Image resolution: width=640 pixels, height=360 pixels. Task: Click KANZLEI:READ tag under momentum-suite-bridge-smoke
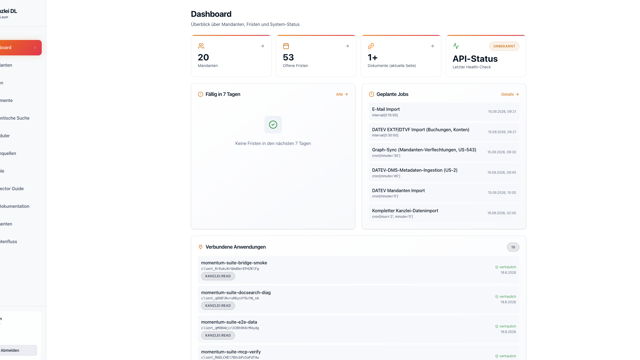click(218, 276)
